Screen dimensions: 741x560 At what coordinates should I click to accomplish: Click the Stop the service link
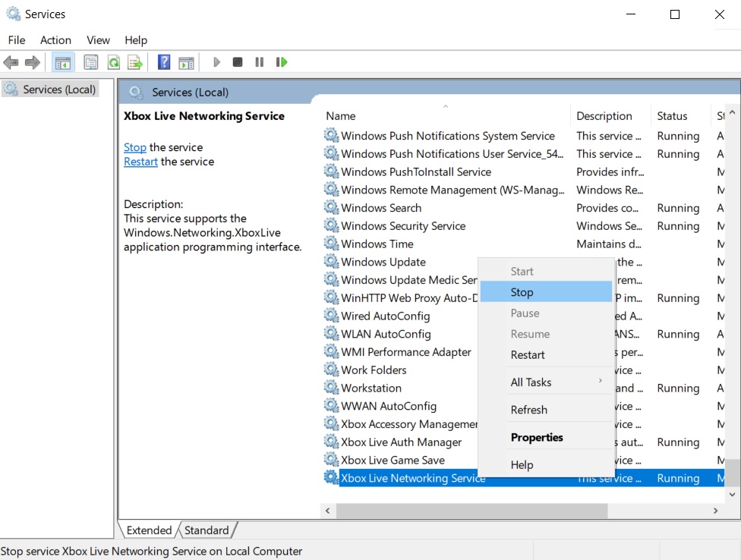(134, 147)
